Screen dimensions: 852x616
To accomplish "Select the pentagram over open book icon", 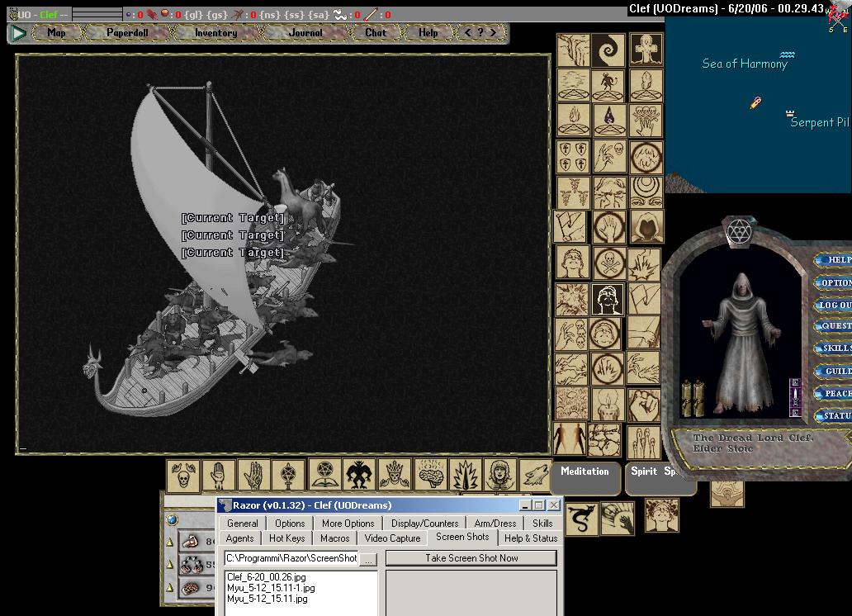I will [325, 475].
